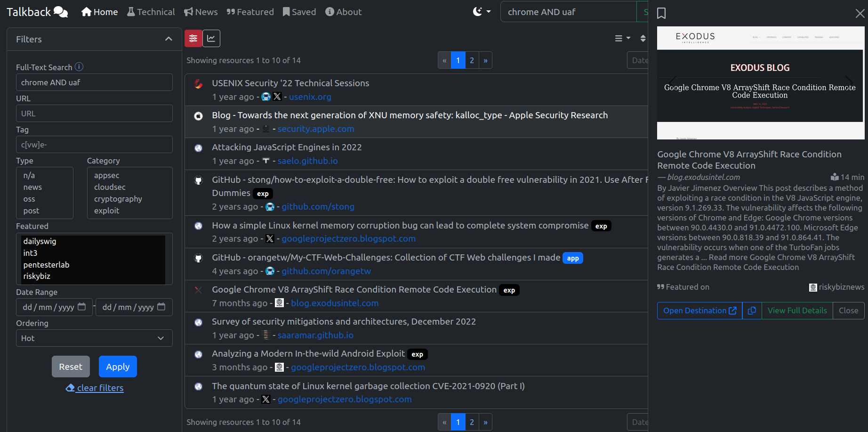Click GitHub icon for stong repo row
This screenshot has height=432, width=868.
(x=199, y=180)
